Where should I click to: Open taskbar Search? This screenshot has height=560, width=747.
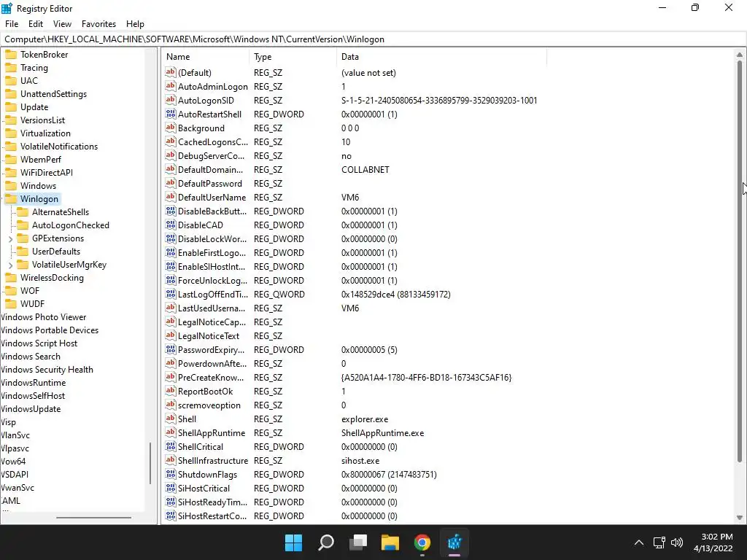326,542
